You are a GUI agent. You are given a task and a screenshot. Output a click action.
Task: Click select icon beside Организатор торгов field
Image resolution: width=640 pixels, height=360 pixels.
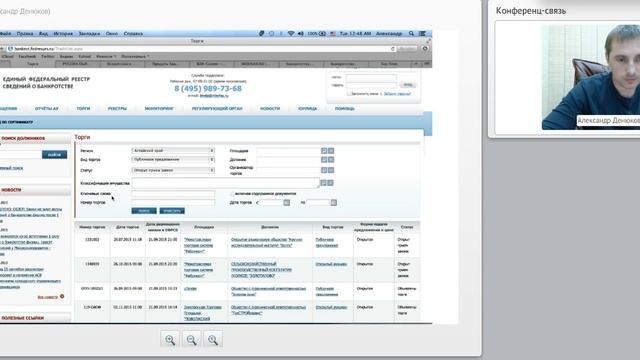pyautogui.click(x=324, y=170)
